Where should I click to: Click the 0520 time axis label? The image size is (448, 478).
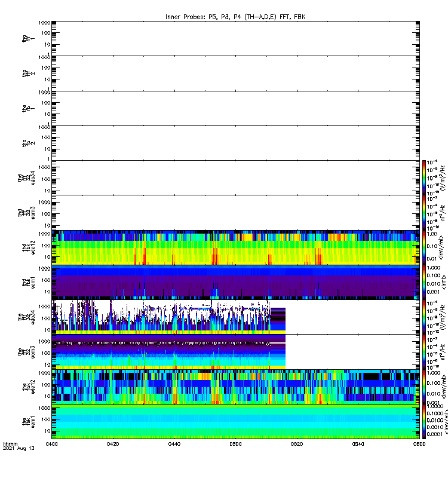(297, 444)
